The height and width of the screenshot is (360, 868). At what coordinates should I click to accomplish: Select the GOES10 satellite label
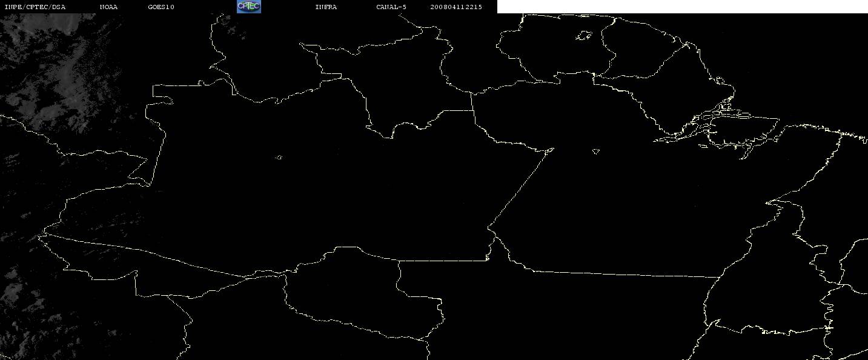click(161, 7)
